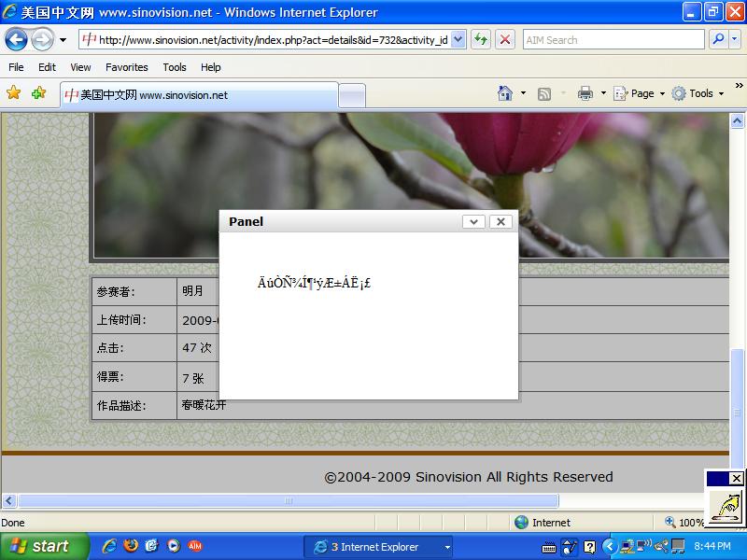Close the Panel dialog
The height and width of the screenshot is (560, 747).
click(500, 221)
